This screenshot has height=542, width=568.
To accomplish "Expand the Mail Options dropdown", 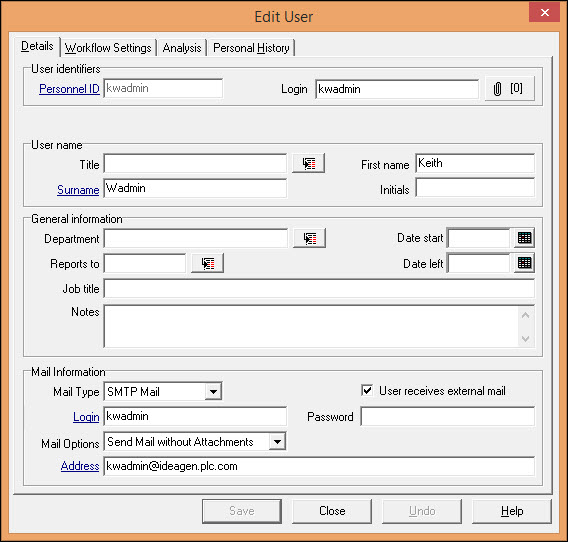I will coord(277,442).
